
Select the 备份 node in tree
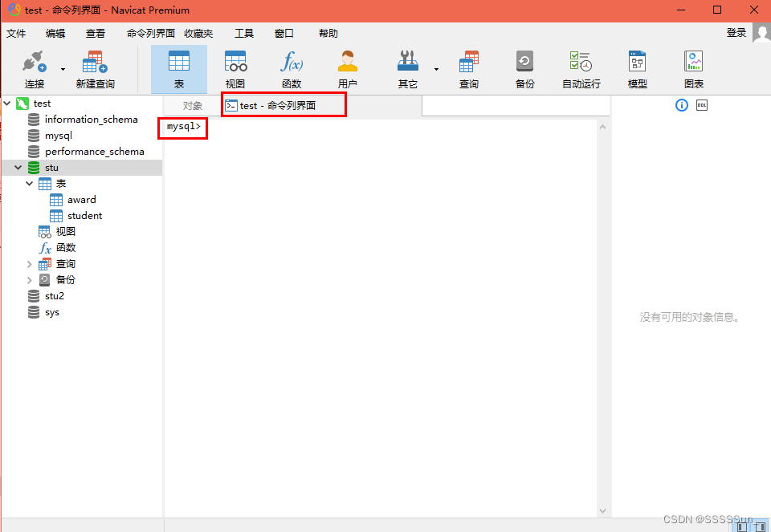tap(65, 279)
